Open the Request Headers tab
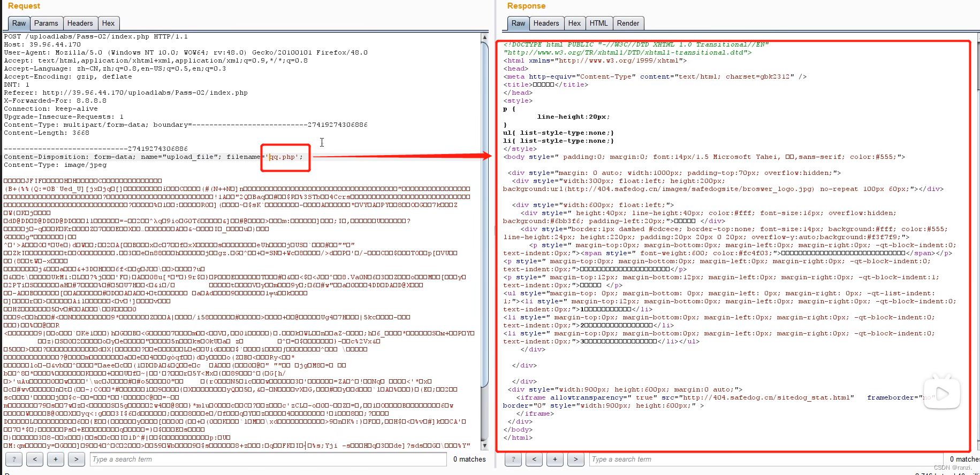980x475 pixels. (80, 24)
